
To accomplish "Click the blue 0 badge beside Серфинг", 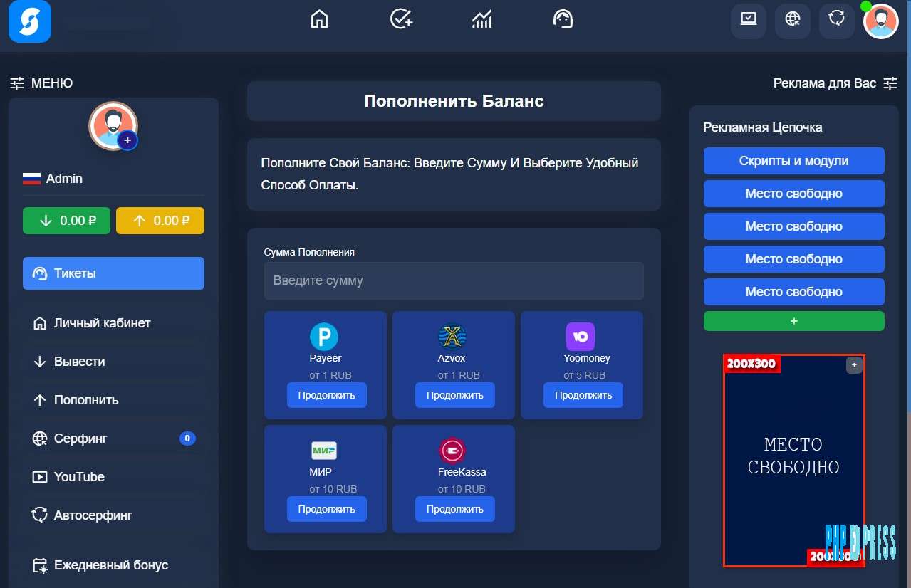I will coord(187,439).
